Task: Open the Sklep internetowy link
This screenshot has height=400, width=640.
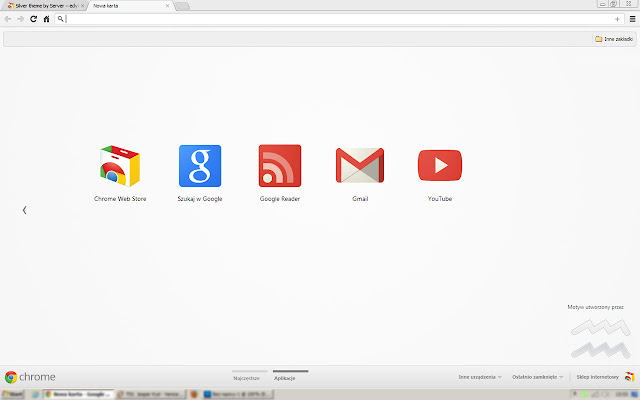Action: pos(598,377)
